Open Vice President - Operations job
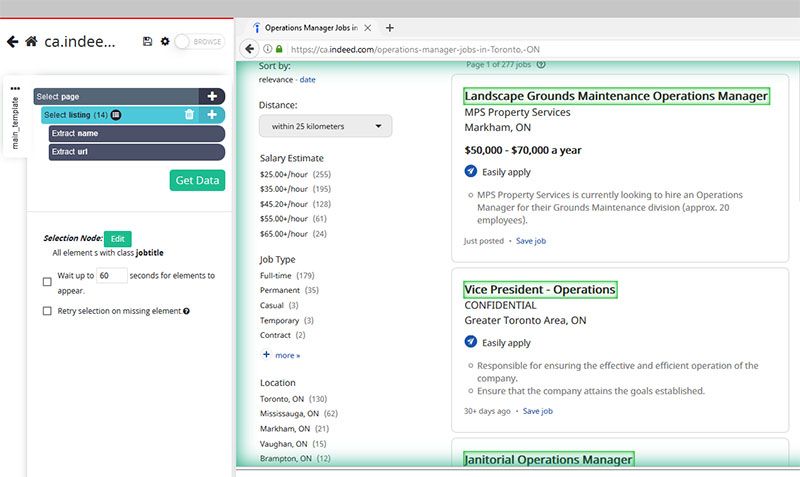Viewport: 800px width, 477px height. [x=540, y=289]
